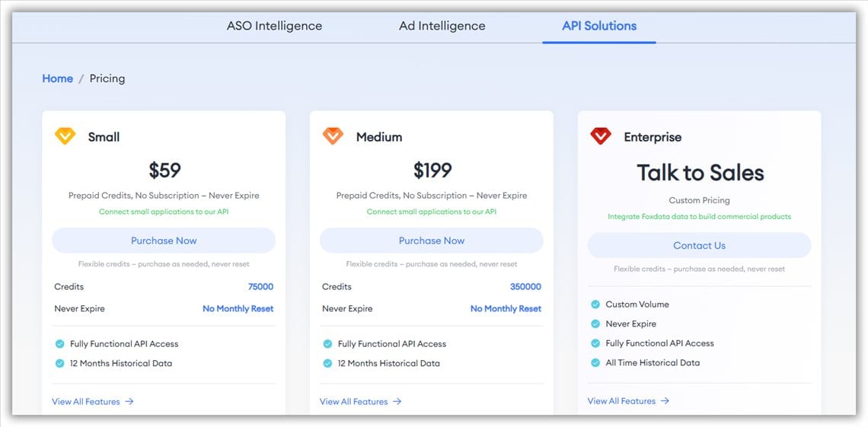The image size is (868, 427).
Task: Click arrow icon after Small View All Features
Action: pos(129,402)
